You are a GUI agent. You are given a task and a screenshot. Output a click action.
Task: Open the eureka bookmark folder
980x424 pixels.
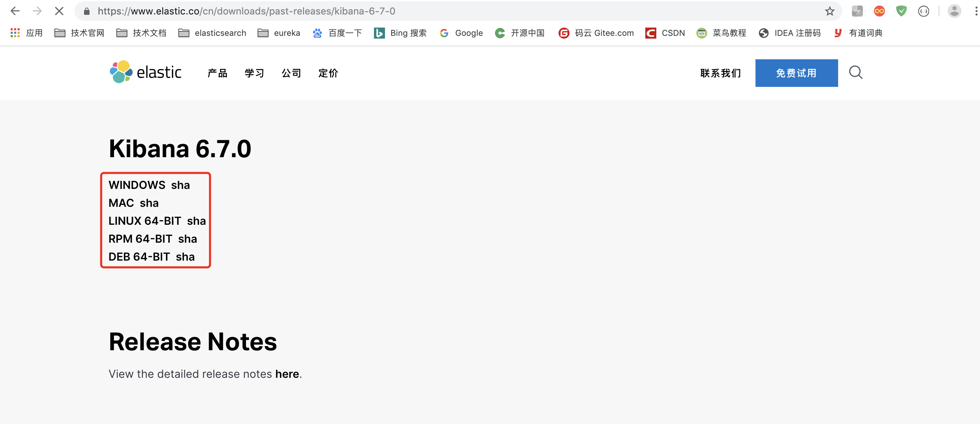(279, 33)
